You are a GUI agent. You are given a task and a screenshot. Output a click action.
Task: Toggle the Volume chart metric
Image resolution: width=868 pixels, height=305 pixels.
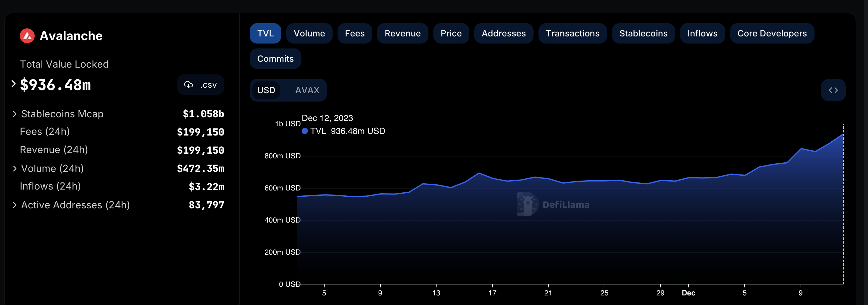tap(309, 33)
